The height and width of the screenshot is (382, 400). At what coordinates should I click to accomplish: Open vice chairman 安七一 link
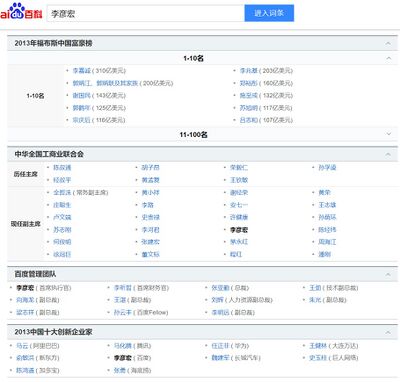(239, 205)
